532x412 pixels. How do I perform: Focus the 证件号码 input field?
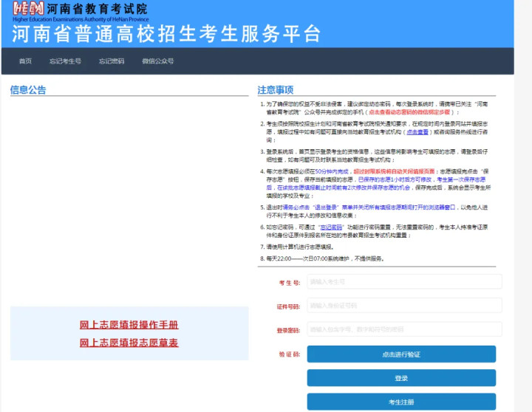click(404, 305)
